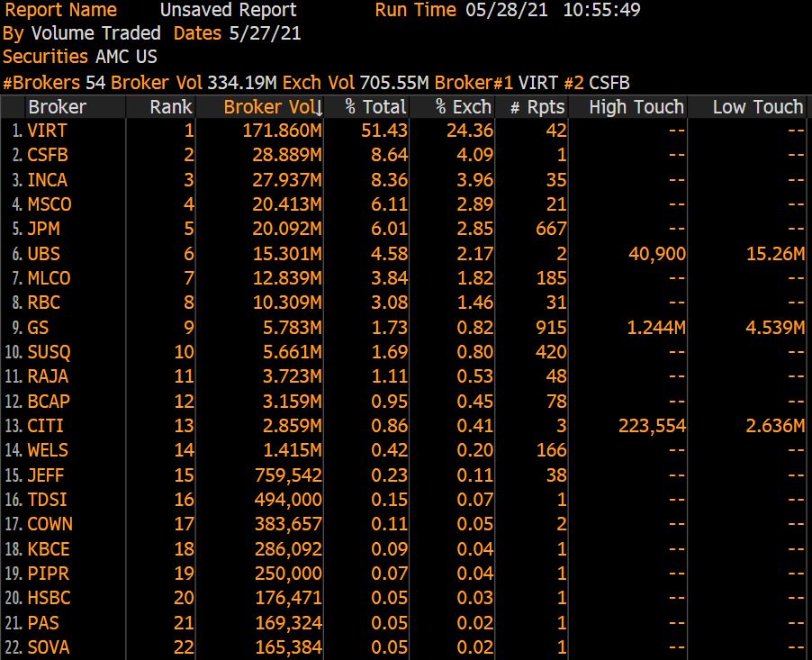Select broker SUSQ in row 10
The image size is (812, 660).
[x=49, y=352]
